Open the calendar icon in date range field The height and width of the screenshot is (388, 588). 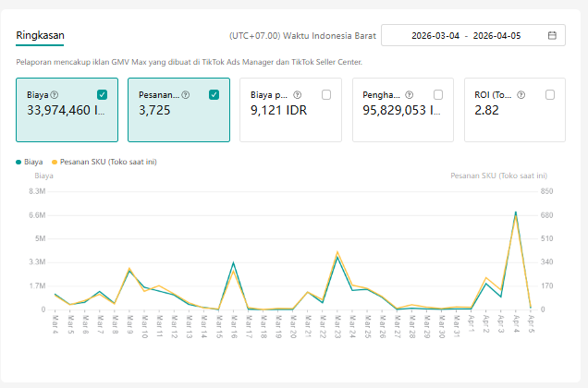point(552,36)
